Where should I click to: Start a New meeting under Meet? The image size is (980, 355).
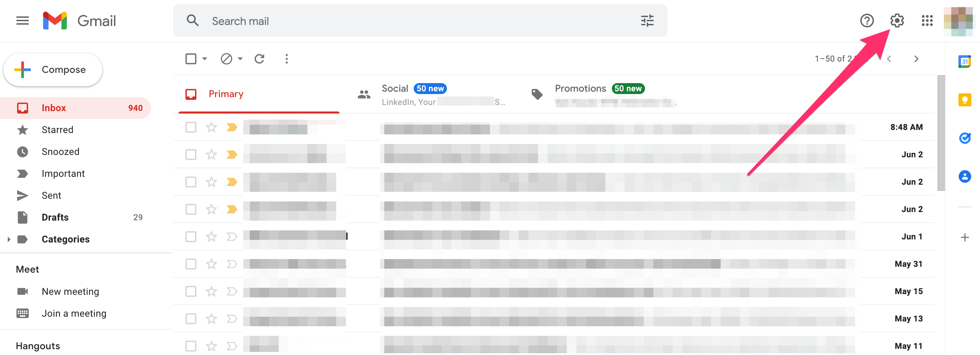[70, 291]
